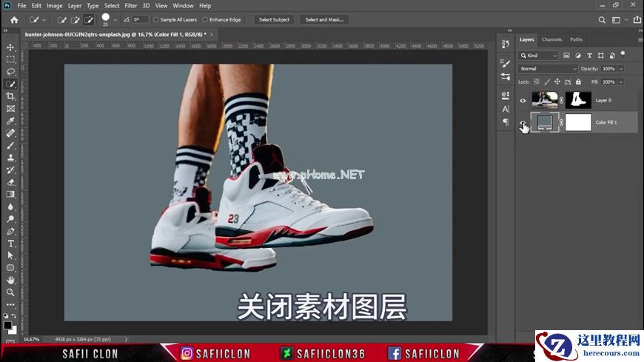
Task: Choose Subtract from Selection mode icon
Action: (x=88, y=20)
